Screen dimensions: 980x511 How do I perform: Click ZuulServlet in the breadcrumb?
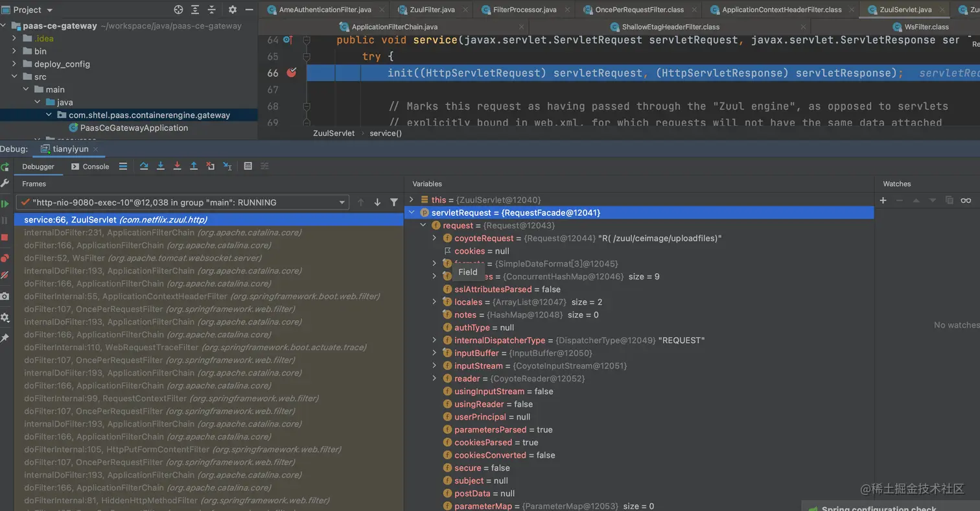(x=334, y=133)
